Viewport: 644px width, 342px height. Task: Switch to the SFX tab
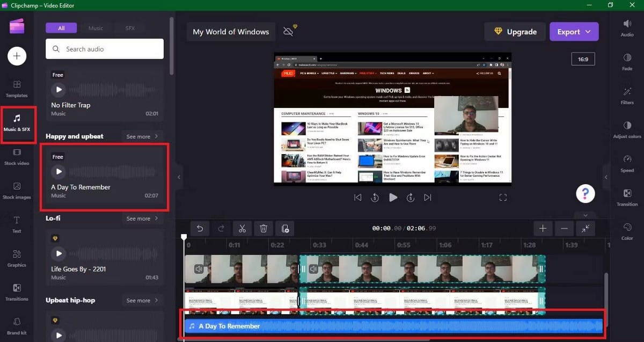click(x=129, y=27)
